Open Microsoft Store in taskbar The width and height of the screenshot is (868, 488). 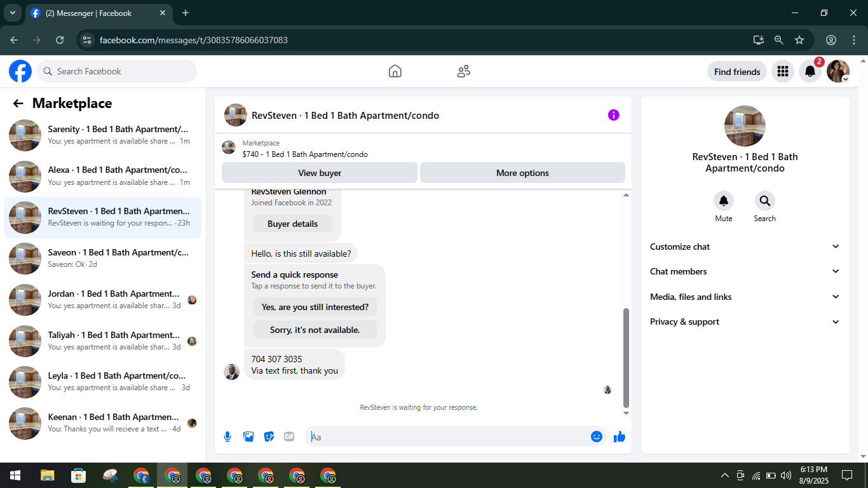pos(78,475)
